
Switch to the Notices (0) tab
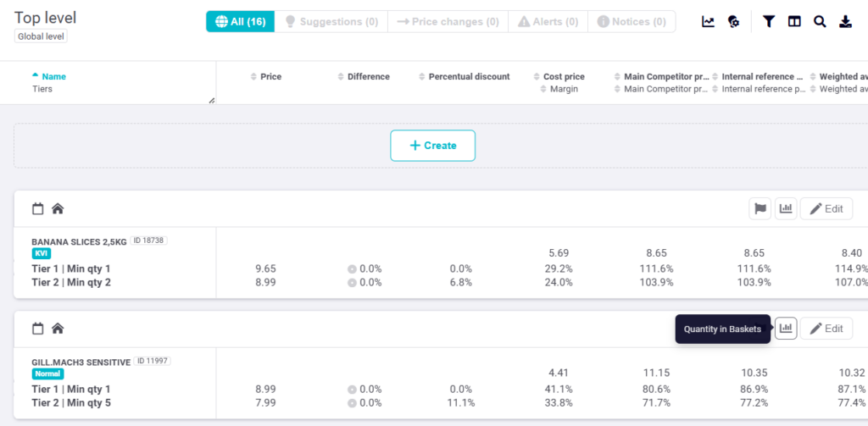click(632, 21)
